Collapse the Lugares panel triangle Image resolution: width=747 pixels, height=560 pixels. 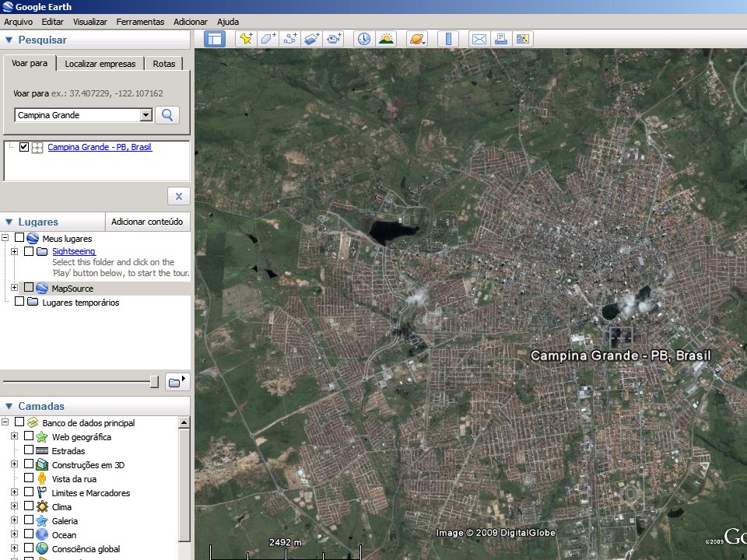click(9, 222)
